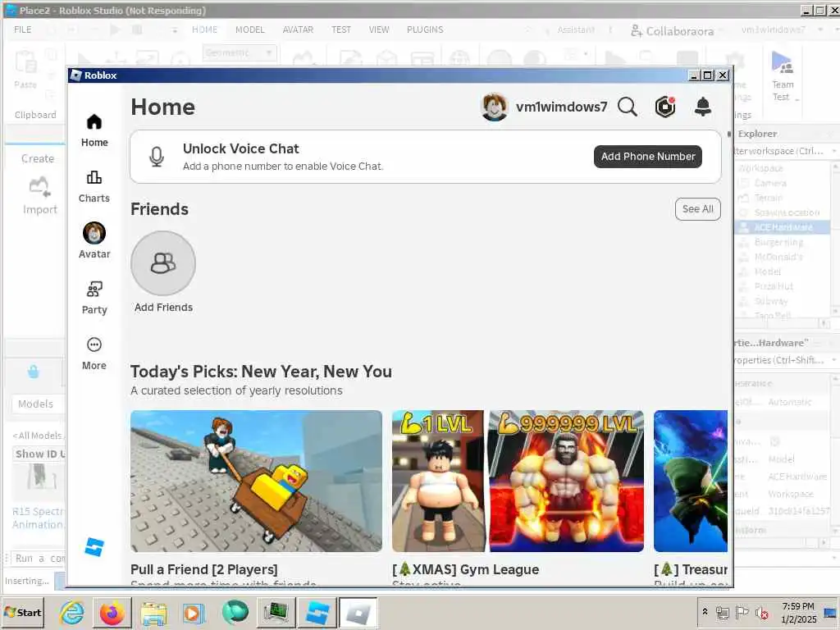Viewport: 840px width, 630px height.
Task: Open Windows Explorer folder from taskbar
Action: pos(153,612)
